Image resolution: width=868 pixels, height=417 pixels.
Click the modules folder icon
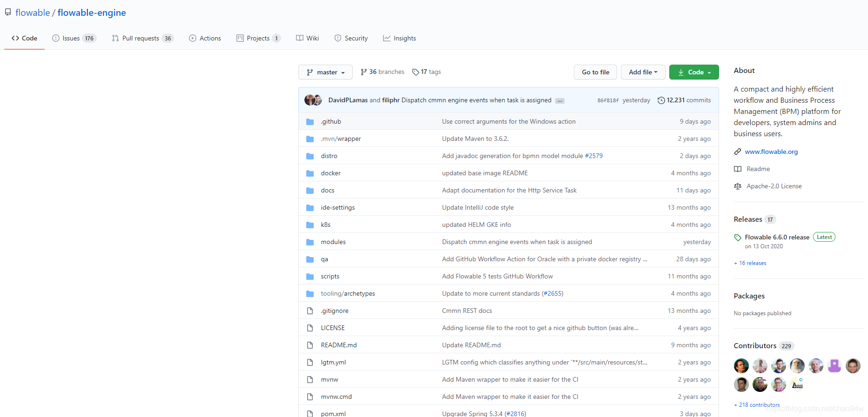pyautogui.click(x=310, y=242)
